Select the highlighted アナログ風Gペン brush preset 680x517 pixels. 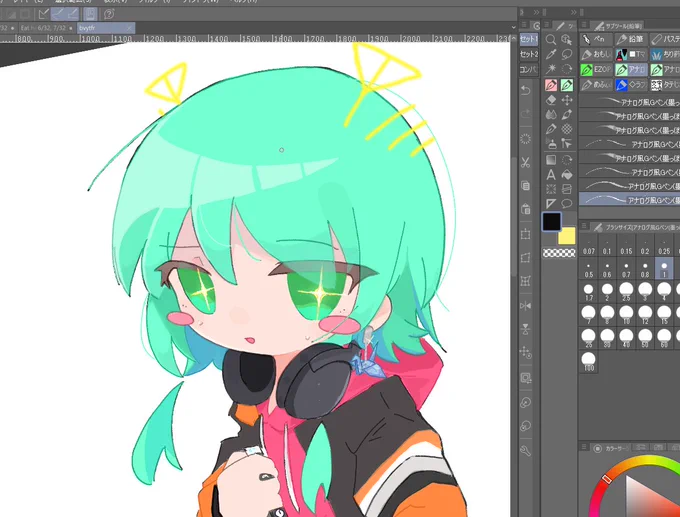point(629,200)
